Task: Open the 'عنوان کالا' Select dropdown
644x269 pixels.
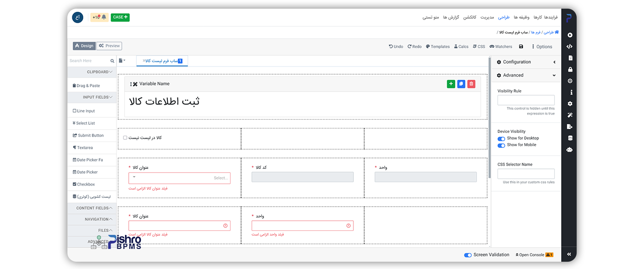Action: pyautogui.click(x=179, y=178)
